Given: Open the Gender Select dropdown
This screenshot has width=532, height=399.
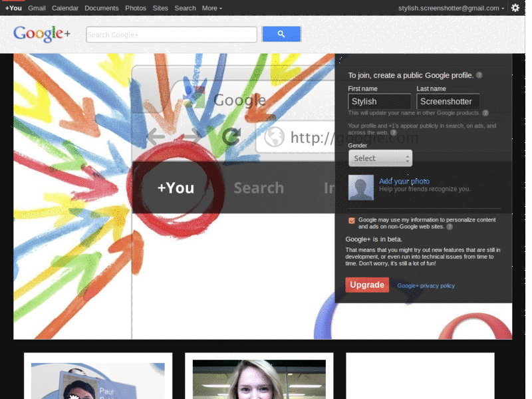Looking at the screenshot, I should [x=380, y=158].
